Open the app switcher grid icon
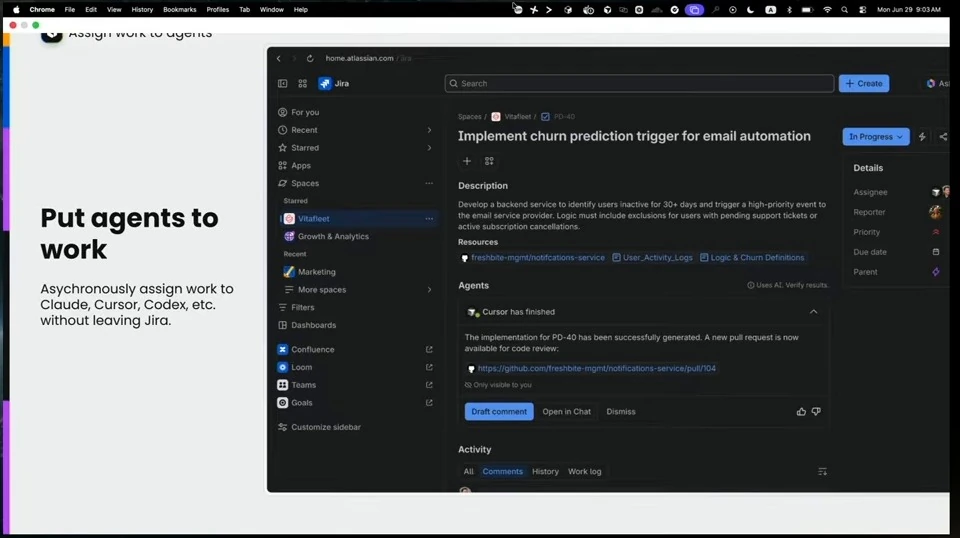The image size is (960, 538). point(302,83)
